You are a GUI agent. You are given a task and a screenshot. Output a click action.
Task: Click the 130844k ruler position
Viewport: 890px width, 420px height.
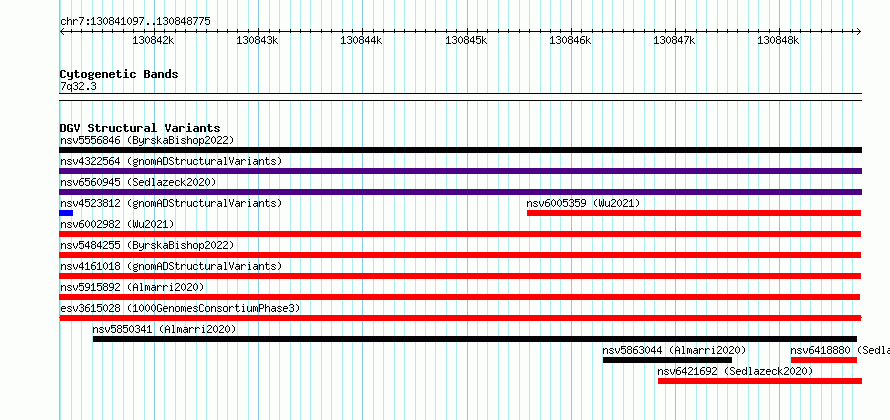point(362,40)
